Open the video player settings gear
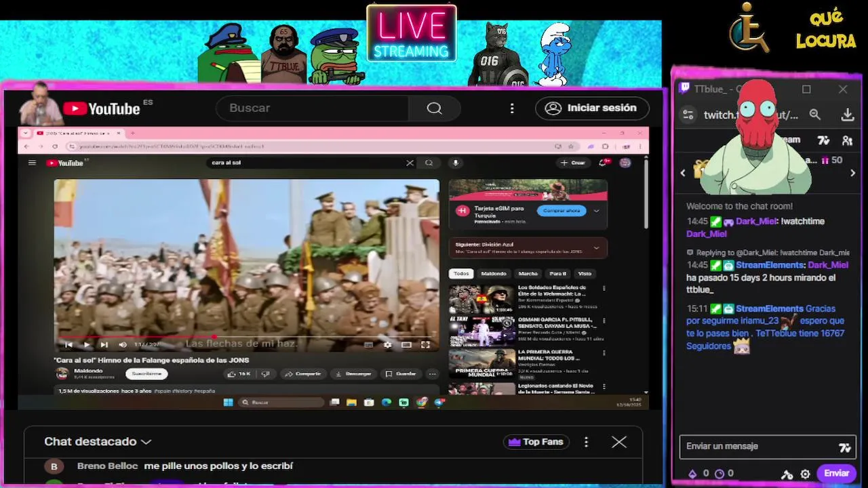Image resolution: width=868 pixels, height=488 pixels. (x=387, y=345)
